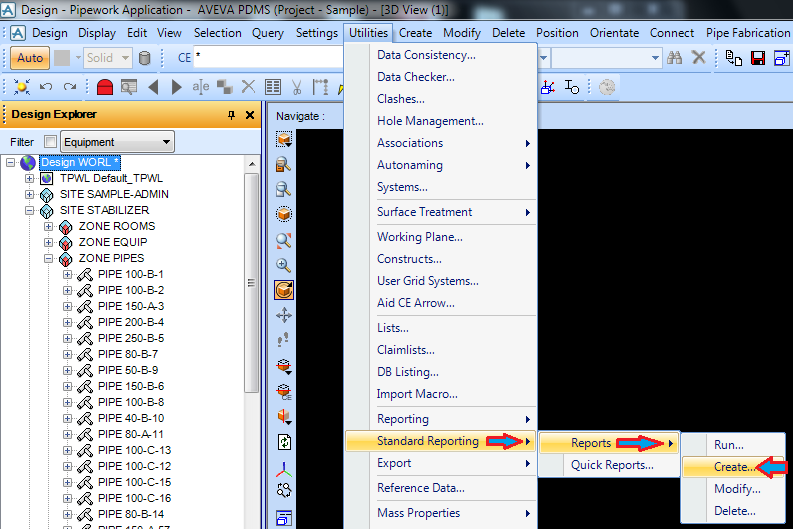Click the get work document-copy icon
Screen dimensions: 793x529
733,58
